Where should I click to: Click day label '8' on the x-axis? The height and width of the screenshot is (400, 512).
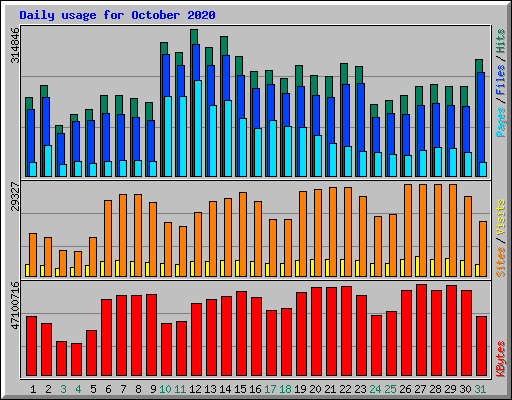[x=138, y=389]
